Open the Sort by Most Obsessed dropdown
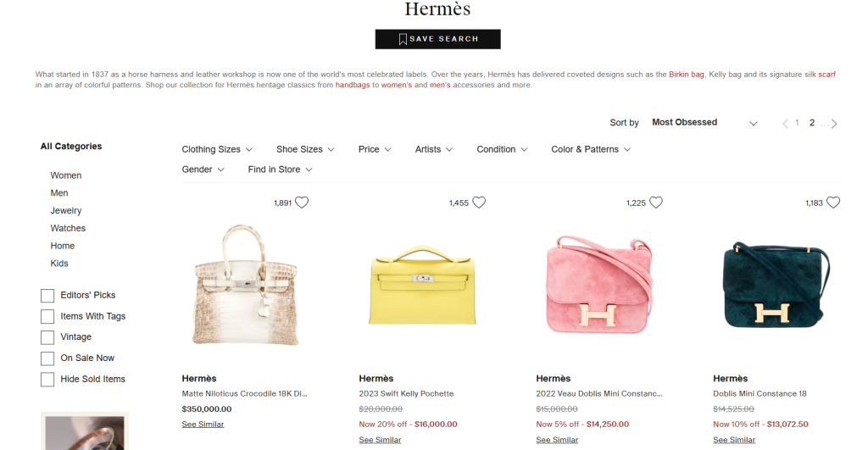 point(704,123)
